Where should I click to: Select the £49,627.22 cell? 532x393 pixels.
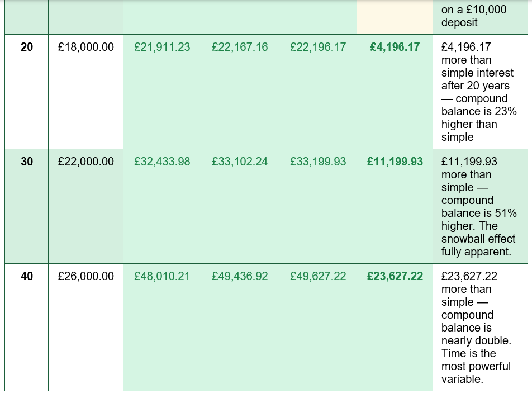[318, 327]
